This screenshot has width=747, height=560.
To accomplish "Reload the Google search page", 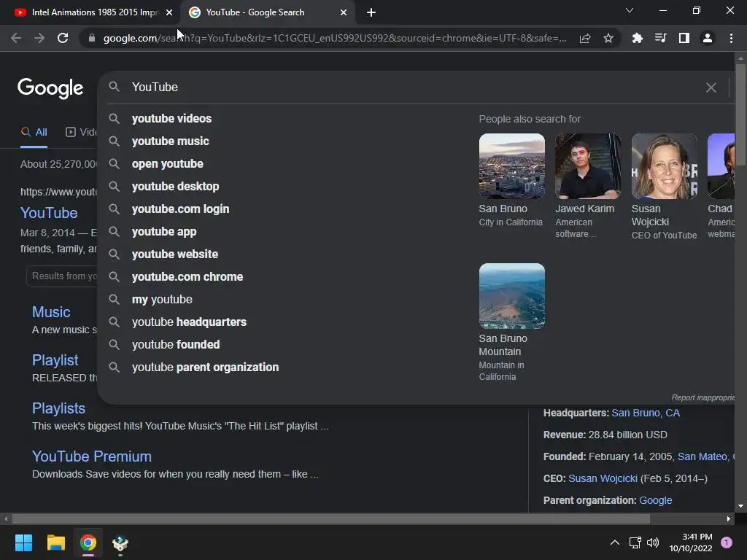I will pyautogui.click(x=63, y=38).
